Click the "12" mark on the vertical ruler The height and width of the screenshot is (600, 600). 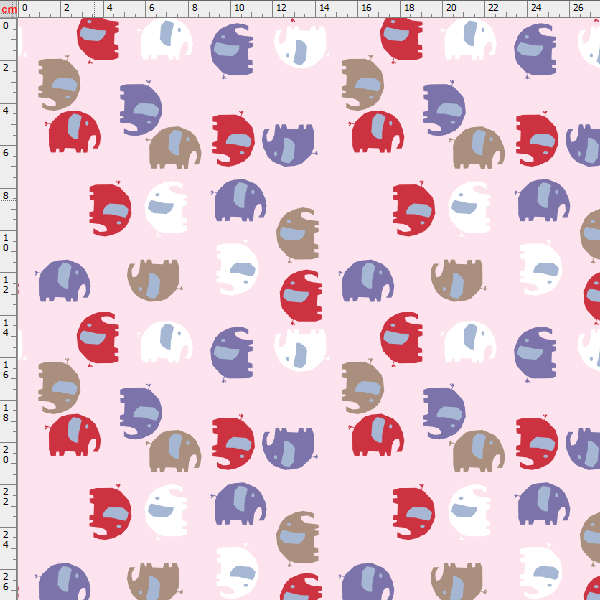point(6,285)
